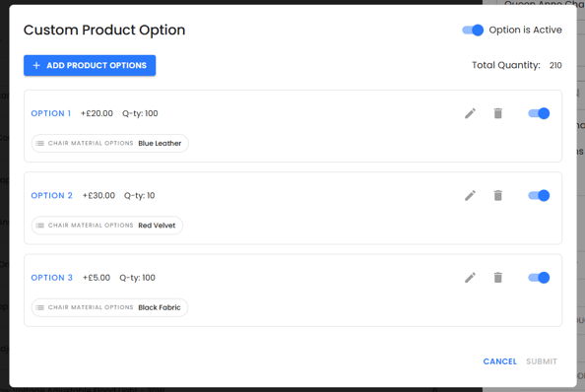Toggle the Option is Active switch

click(473, 30)
